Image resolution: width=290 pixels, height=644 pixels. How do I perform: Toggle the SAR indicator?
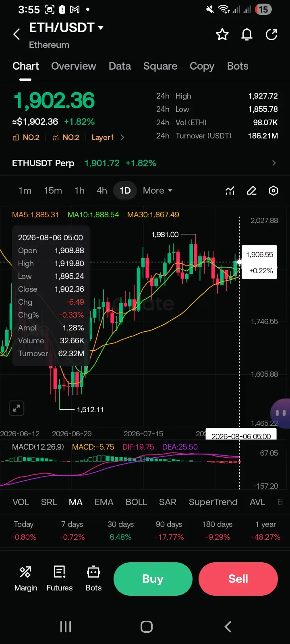(x=168, y=502)
